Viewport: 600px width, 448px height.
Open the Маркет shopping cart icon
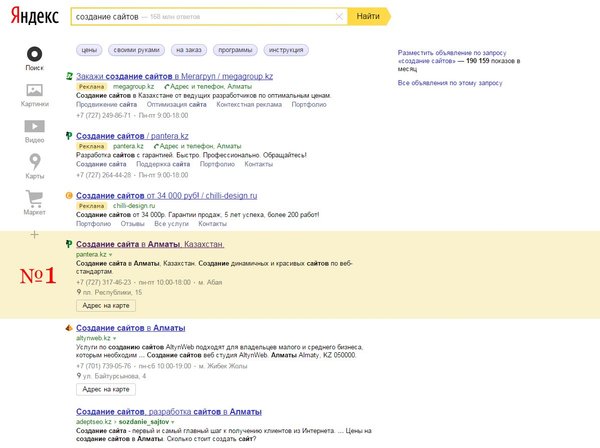click(34, 199)
